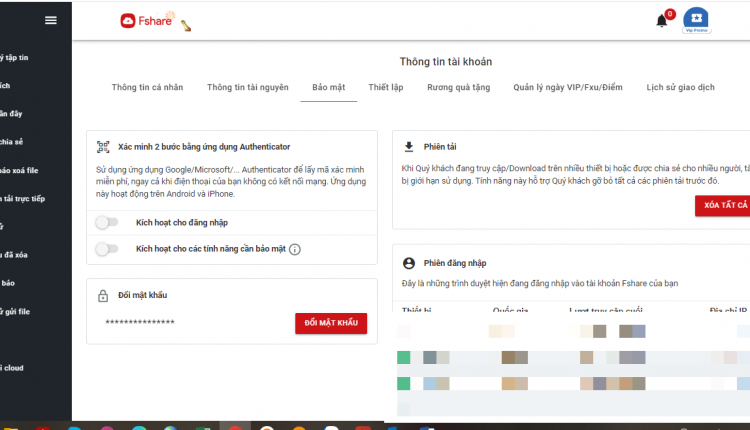The width and height of the screenshot is (750, 430).
Task: Click the Fshare logo
Action: pyautogui.click(x=146, y=21)
